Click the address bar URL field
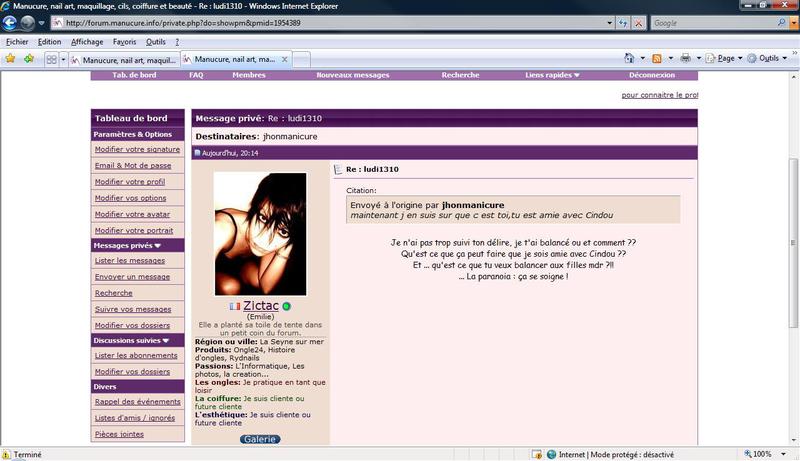The width and height of the screenshot is (800, 461). click(330, 22)
